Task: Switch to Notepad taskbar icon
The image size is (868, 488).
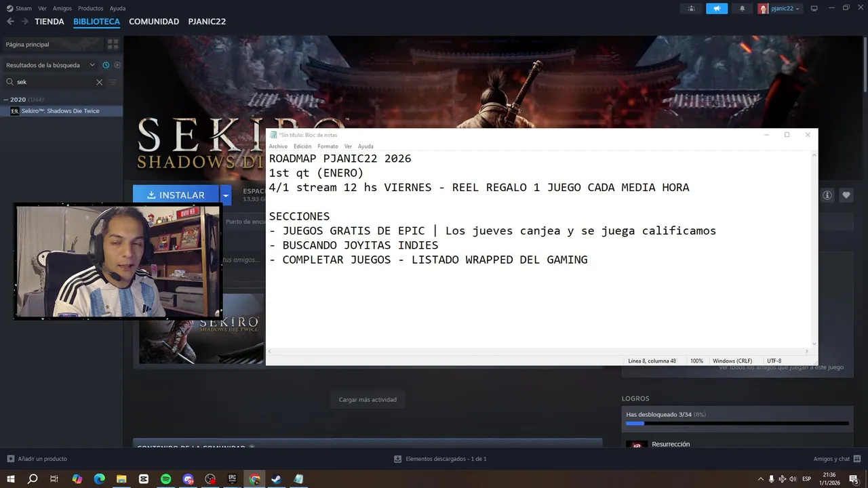Action: pyautogui.click(x=299, y=479)
